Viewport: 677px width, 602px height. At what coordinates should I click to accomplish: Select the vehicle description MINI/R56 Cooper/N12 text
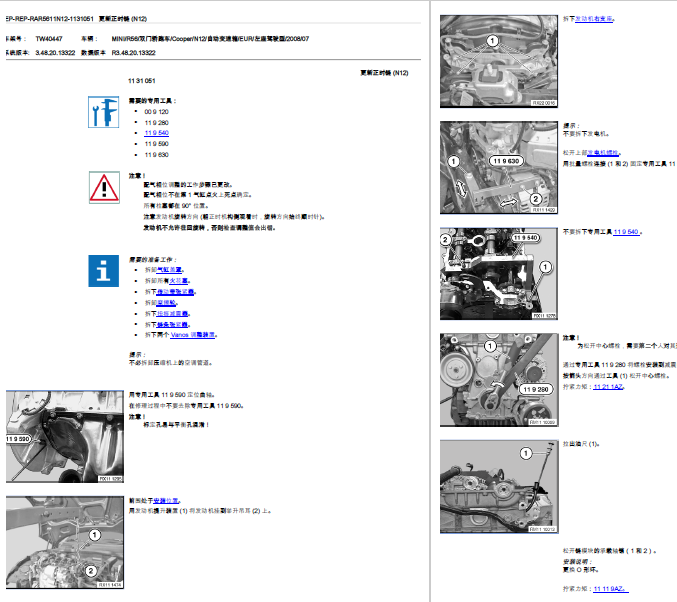210,39
